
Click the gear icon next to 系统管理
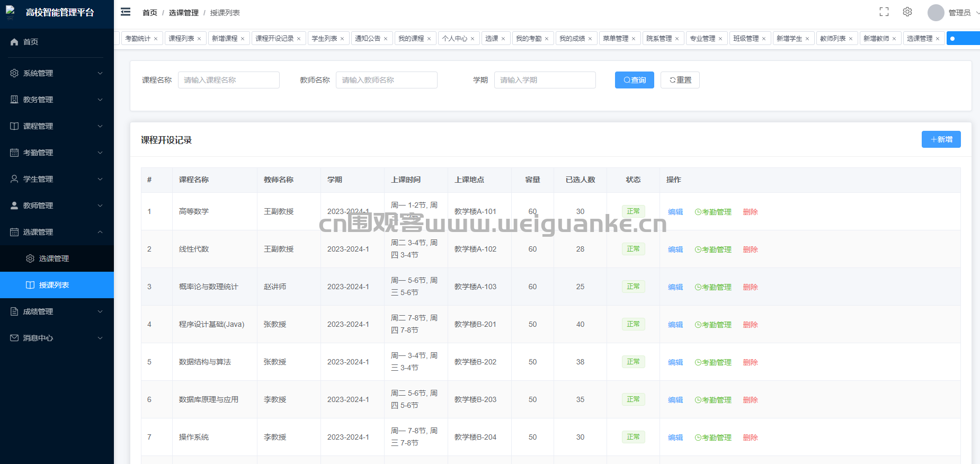coord(14,73)
